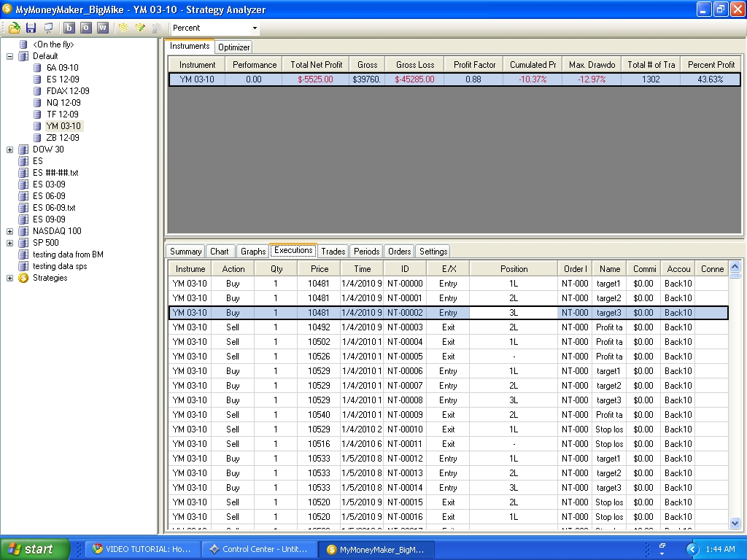Screen dimensions: 747x560
Task: Sort executions by Action column header
Action: 233,269
